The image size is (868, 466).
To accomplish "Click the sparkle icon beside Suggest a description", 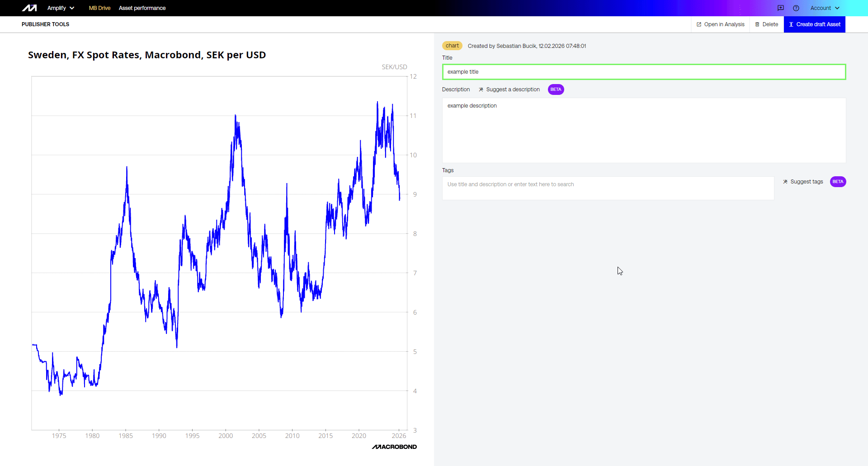I will 481,89.
